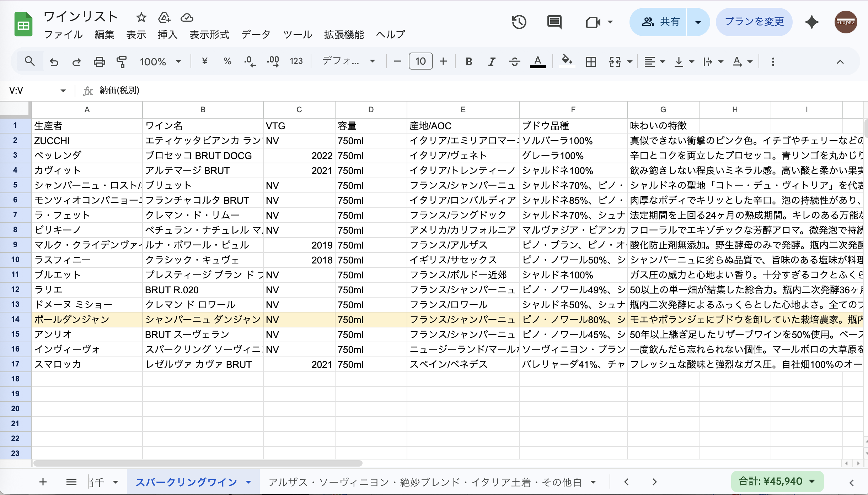Increase the font size

tap(443, 61)
